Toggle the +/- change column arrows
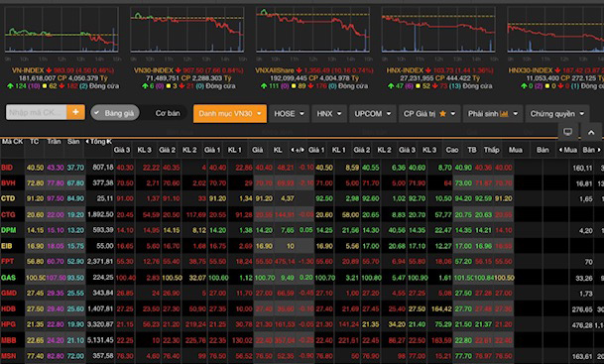 point(298,150)
